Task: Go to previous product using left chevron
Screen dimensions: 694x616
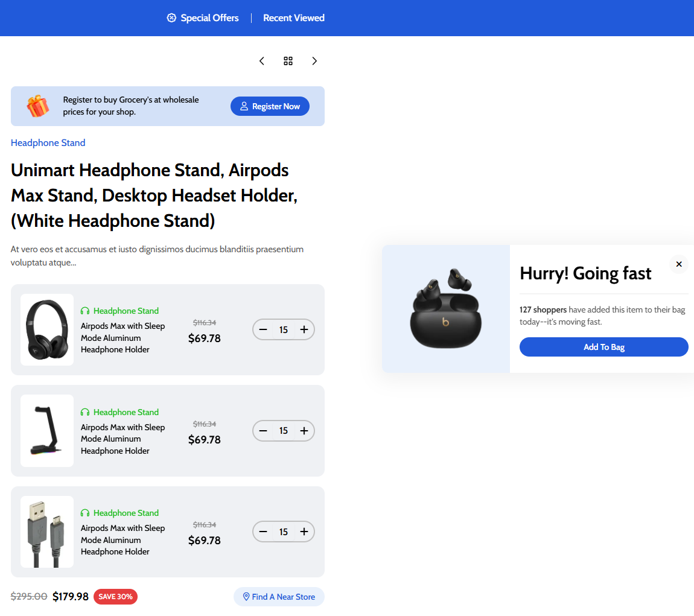Action: [x=262, y=61]
